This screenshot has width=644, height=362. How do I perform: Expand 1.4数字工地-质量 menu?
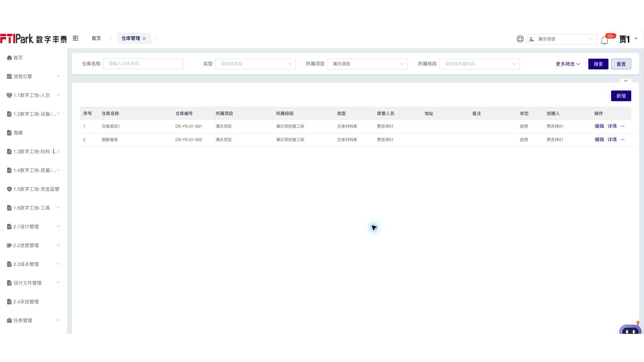(34, 170)
